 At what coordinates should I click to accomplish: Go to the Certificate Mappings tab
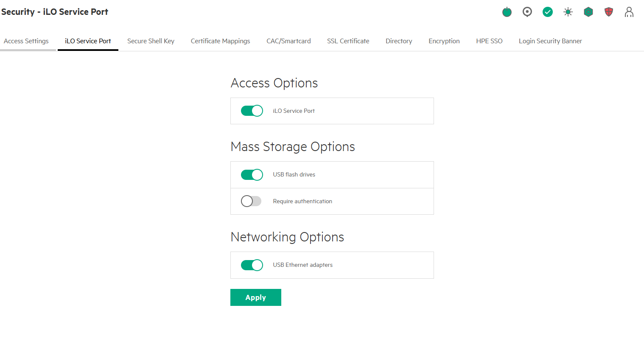221,41
